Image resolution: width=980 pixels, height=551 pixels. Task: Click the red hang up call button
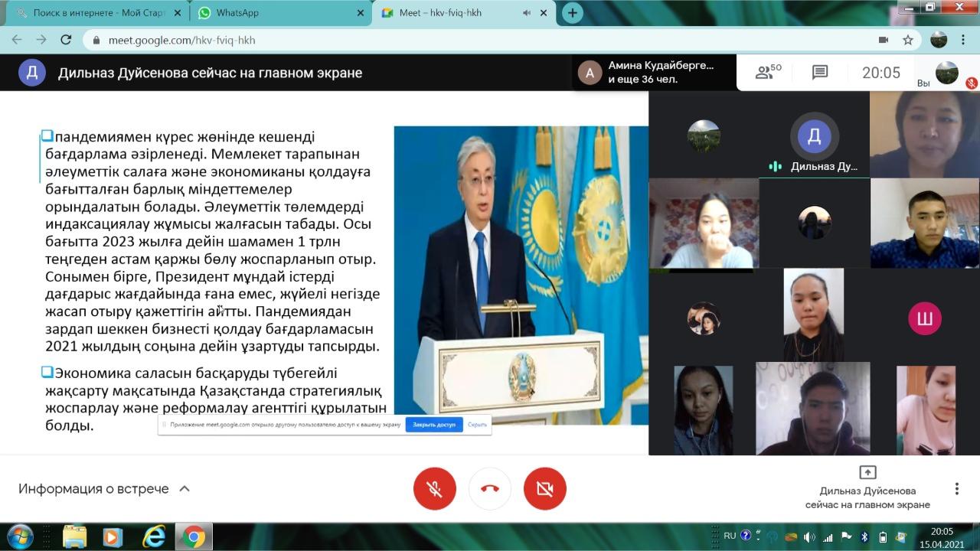pyautogui.click(x=490, y=488)
